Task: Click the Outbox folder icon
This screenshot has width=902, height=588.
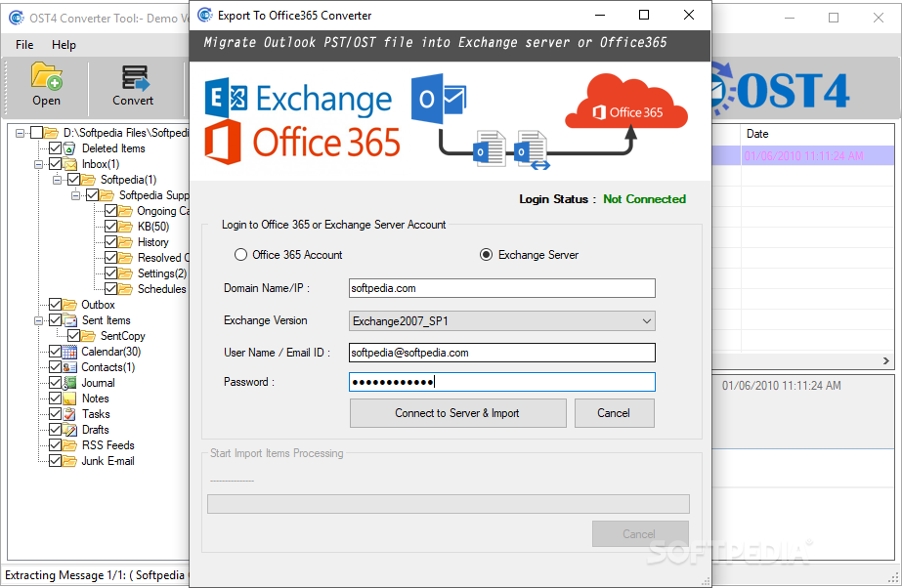Action: tap(69, 305)
